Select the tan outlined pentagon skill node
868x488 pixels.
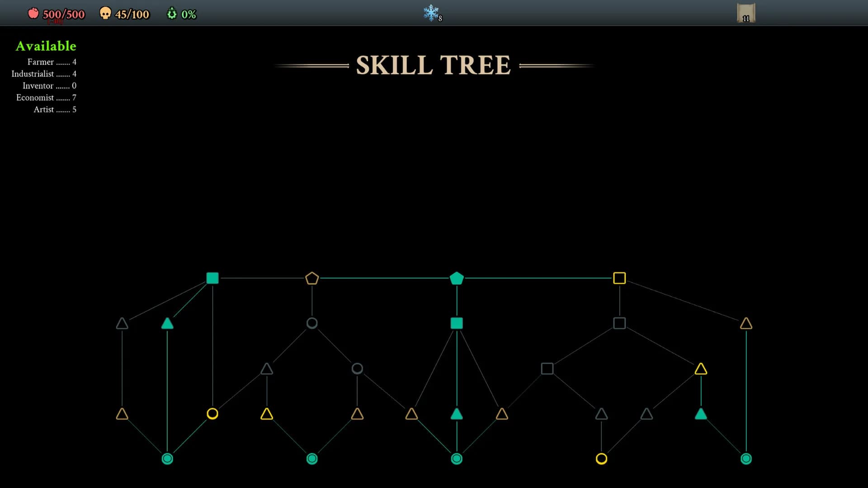(x=312, y=278)
